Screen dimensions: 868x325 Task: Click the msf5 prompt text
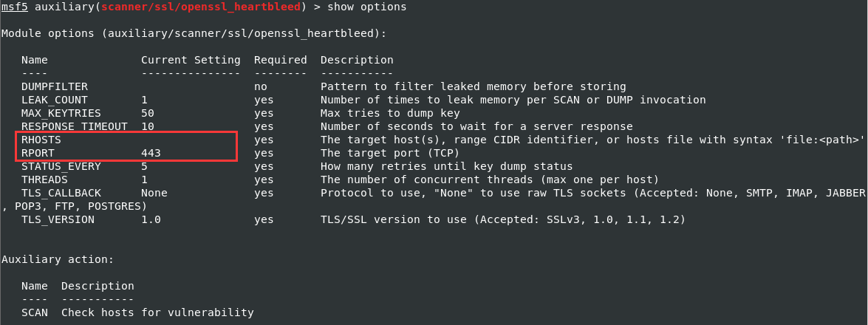coord(15,7)
